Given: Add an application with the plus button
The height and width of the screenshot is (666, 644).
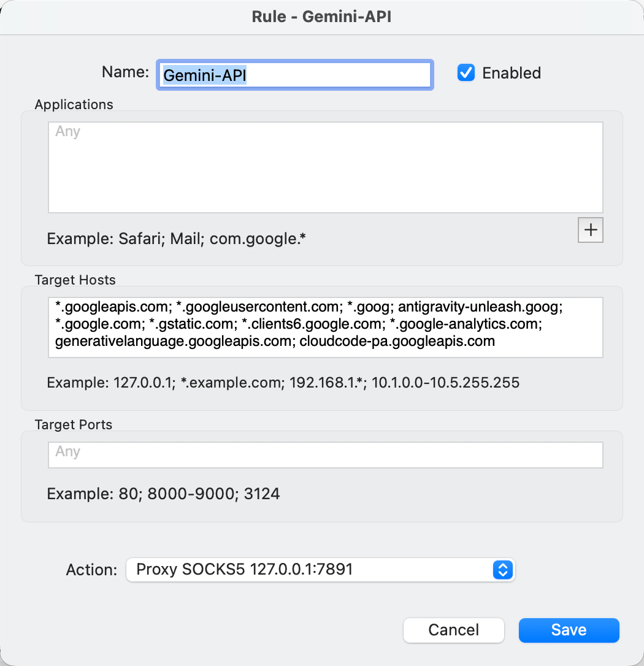Looking at the screenshot, I should click(590, 230).
